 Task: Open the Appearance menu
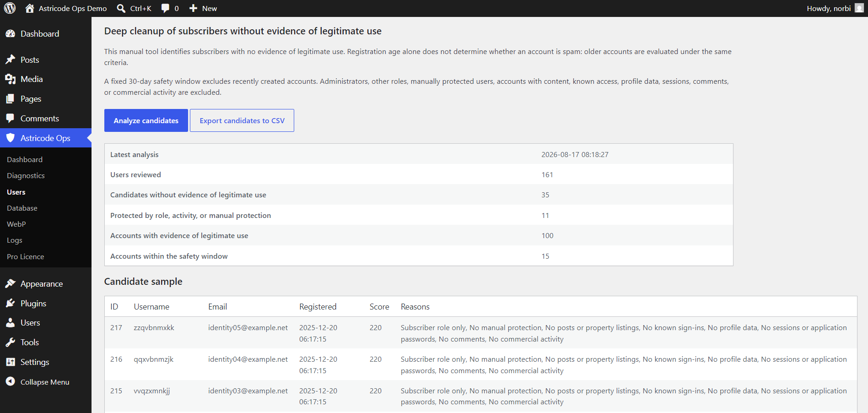[42, 284]
